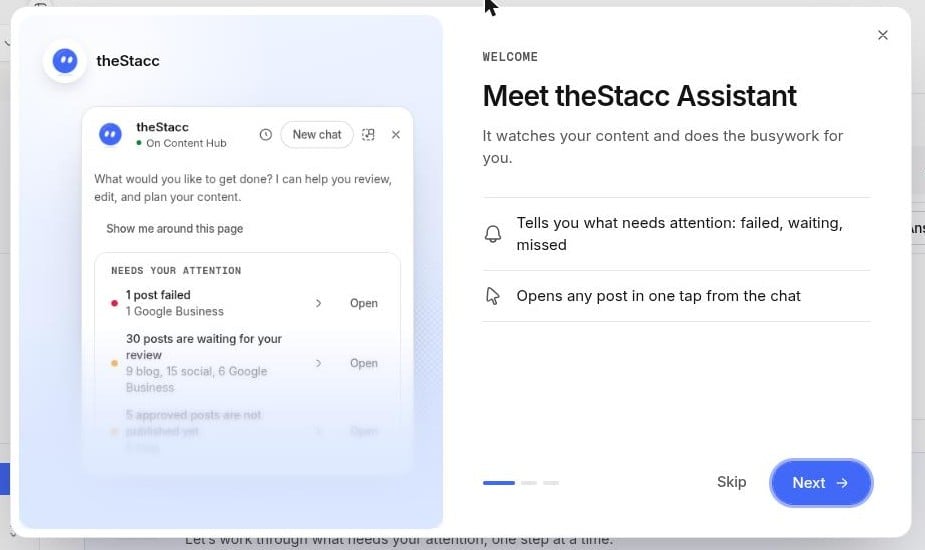The image size is (925, 550).
Task: Click theStacc logo avatar at top left
Action: click(x=65, y=61)
